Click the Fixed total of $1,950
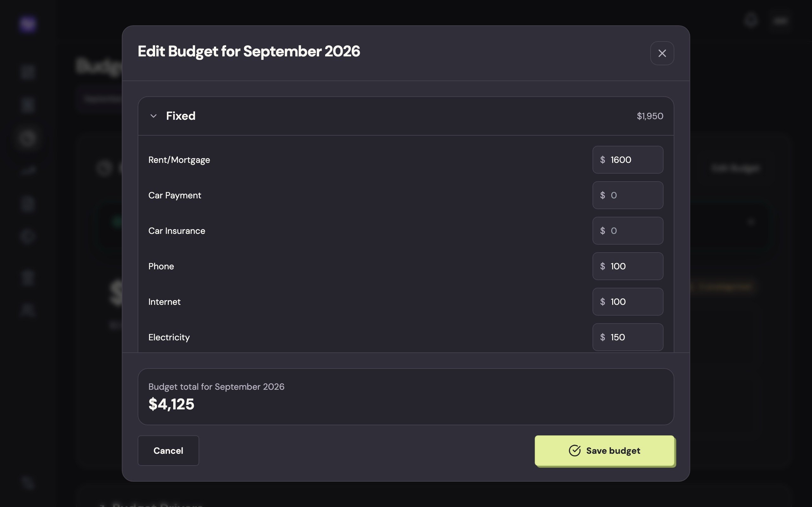This screenshot has width=812, height=507. 650,116
